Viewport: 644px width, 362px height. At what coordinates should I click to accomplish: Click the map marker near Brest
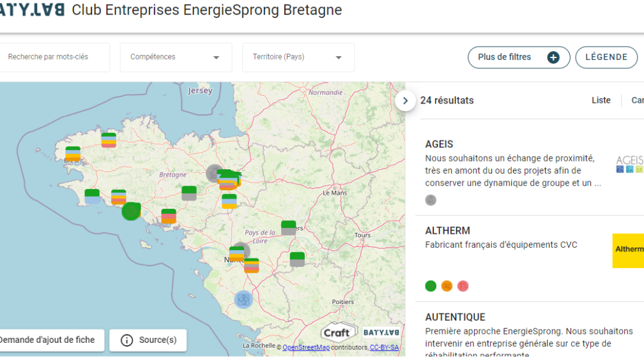[x=73, y=154]
